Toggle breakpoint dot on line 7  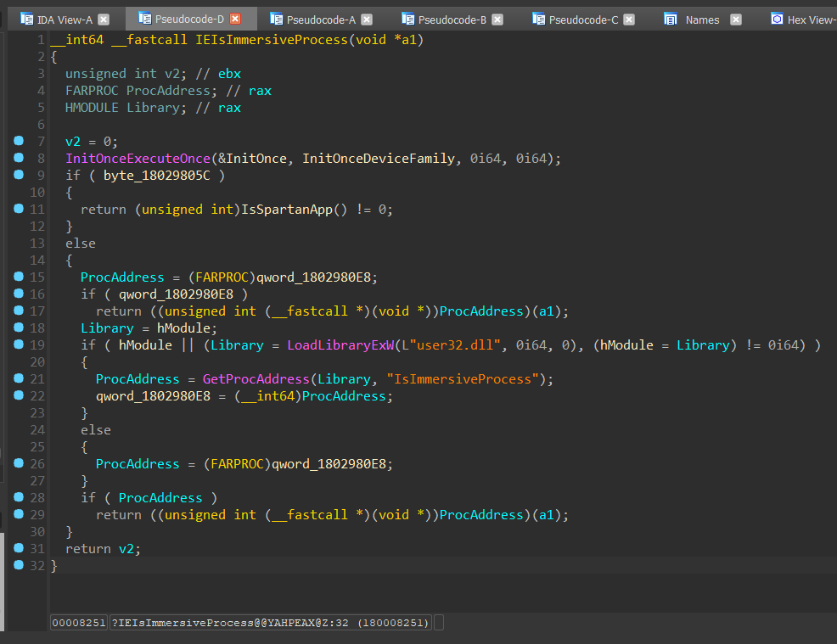click(x=19, y=141)
